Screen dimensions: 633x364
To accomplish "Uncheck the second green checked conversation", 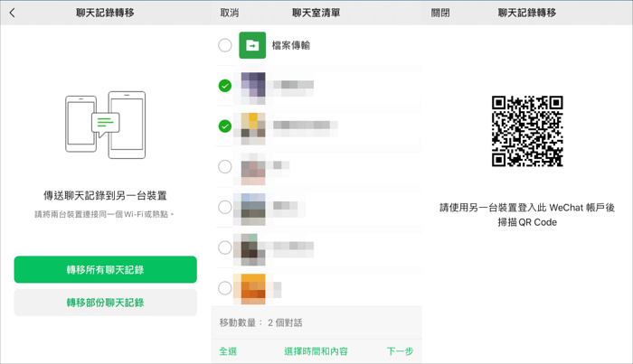I will pyautogui.click(x=225, y=126).
